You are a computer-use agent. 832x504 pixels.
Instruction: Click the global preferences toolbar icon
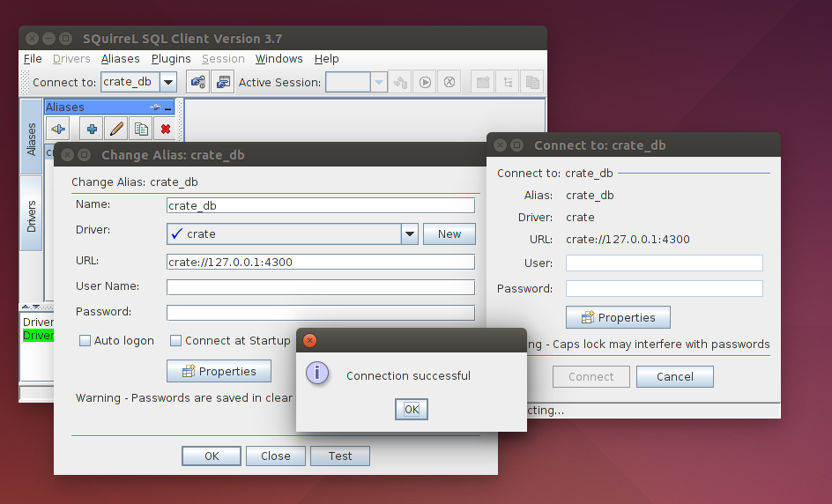click(198, 82)
